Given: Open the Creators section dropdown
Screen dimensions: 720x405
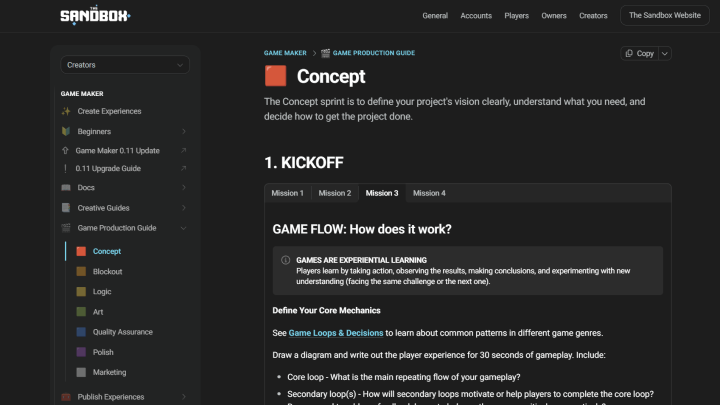Looking at the screenshot, I should [125, 65].
